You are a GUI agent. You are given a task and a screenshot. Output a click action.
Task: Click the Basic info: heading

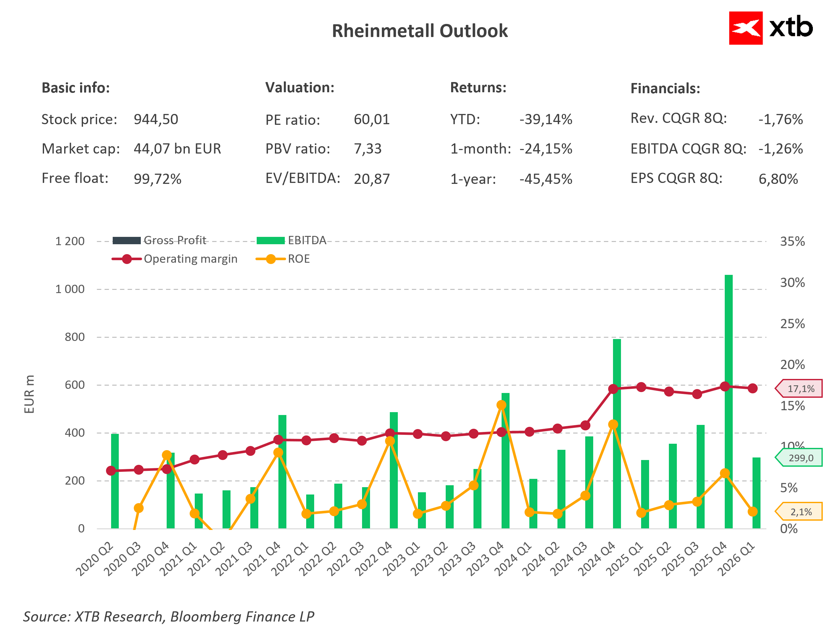(76, 88)
